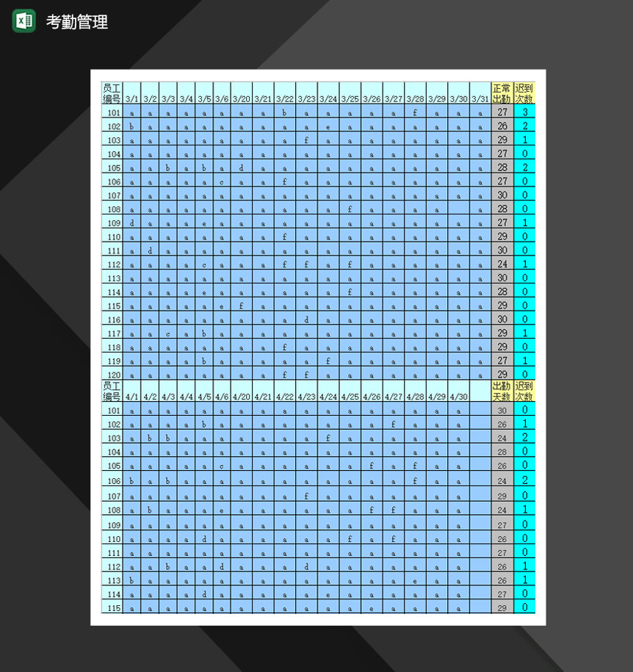
Task: Click the 3/1 date column header
Action: coord(131,98)
